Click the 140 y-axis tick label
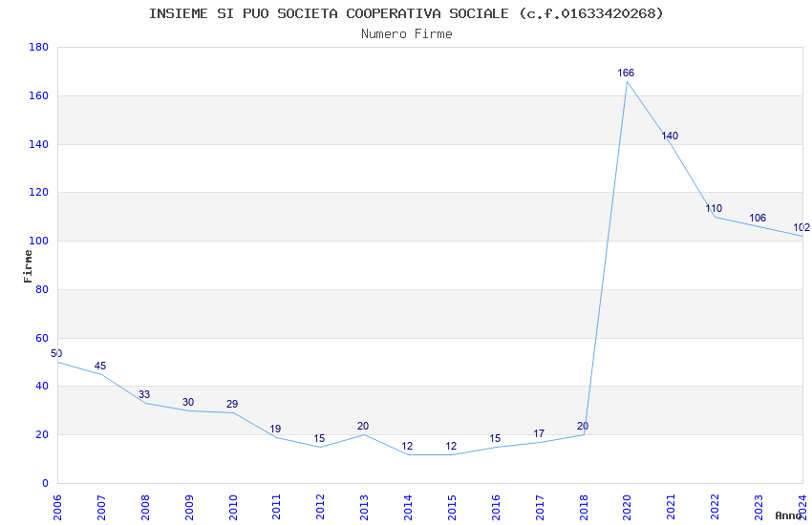The image size is (812, 525). [x=39, y=144]
